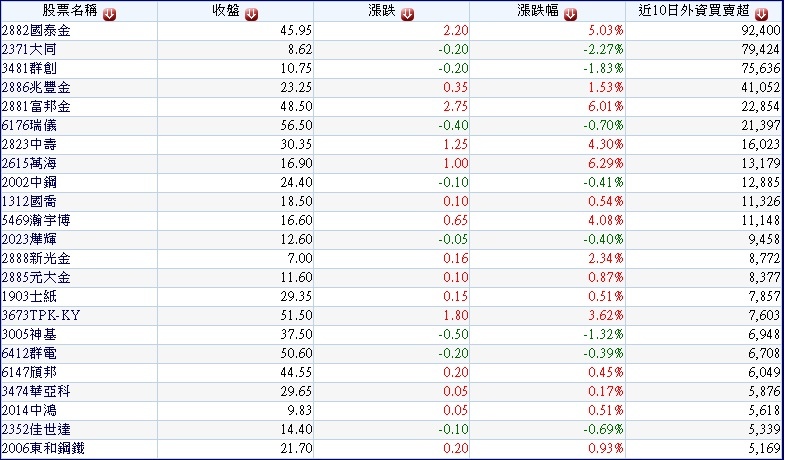The width and height of the screenshot is (786, 460).
Task: Open stock 2885元大金
Action: (36, 278)
